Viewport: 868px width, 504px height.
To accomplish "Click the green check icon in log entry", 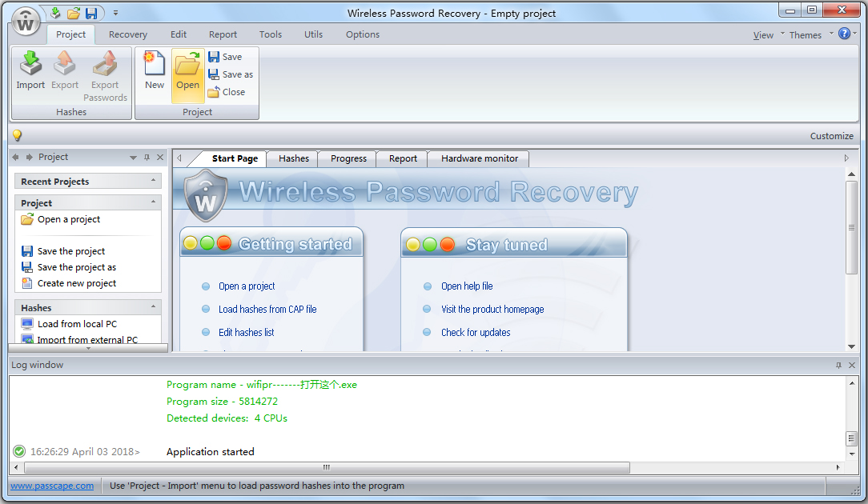I will pyautogui.click(x=19, y=451).
